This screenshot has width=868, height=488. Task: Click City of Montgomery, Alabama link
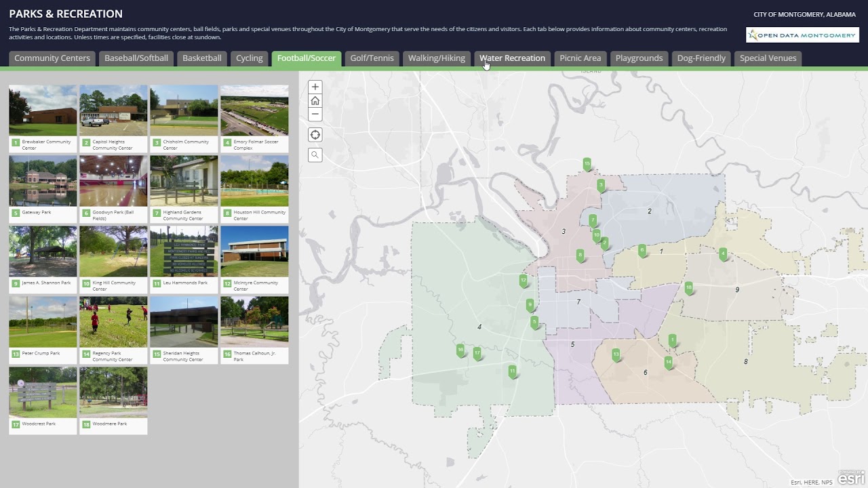[x=805, y=15]
